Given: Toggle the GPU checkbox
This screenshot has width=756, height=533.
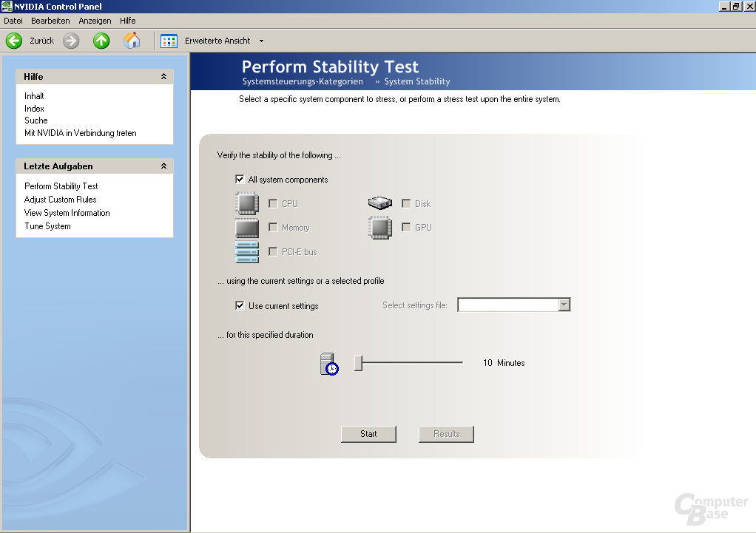Looking at the screenshot, I should pyautogui.click(x=406, y=227).
